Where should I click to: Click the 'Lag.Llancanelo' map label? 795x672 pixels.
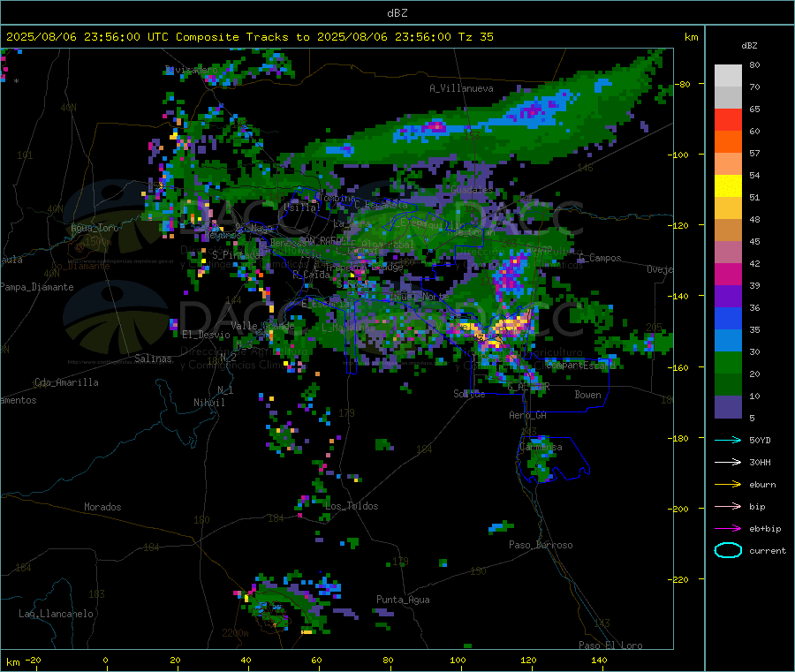tap(56, 614)
